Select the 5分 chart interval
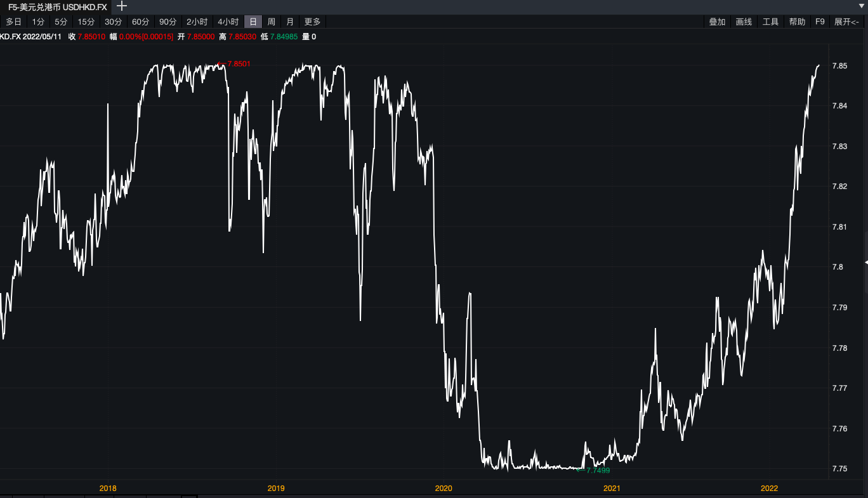This screenshot has height=498, width=868. [x=60, y=22]
